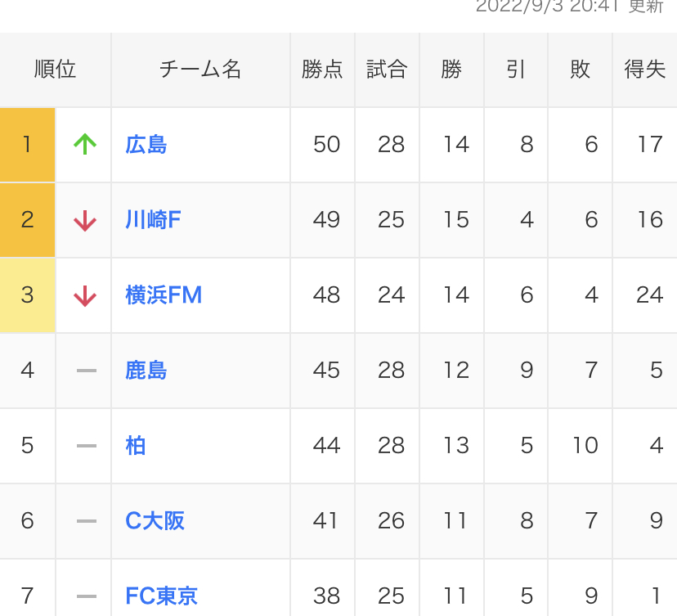Click the 順位 column header
677x616 pixels.
point(56,70)
